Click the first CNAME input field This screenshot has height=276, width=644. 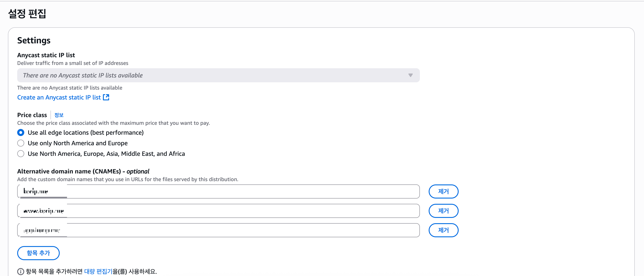218,191
